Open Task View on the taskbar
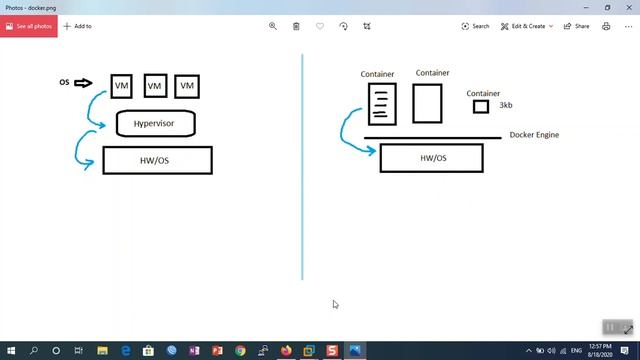Screen dimensions: 640x360 pyautogui.click(x=78, y=351)
